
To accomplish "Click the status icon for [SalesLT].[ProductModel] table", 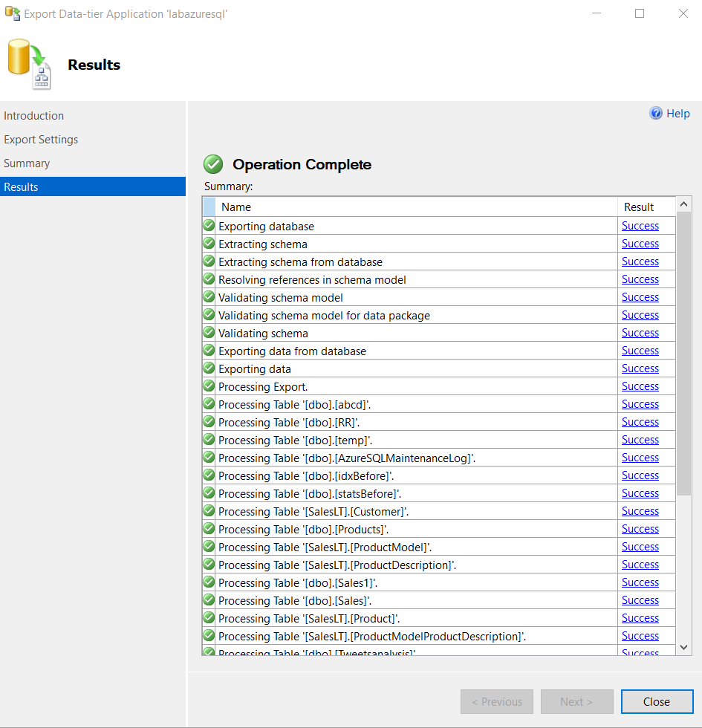I will pyautogui.click(x=209, y=547).
